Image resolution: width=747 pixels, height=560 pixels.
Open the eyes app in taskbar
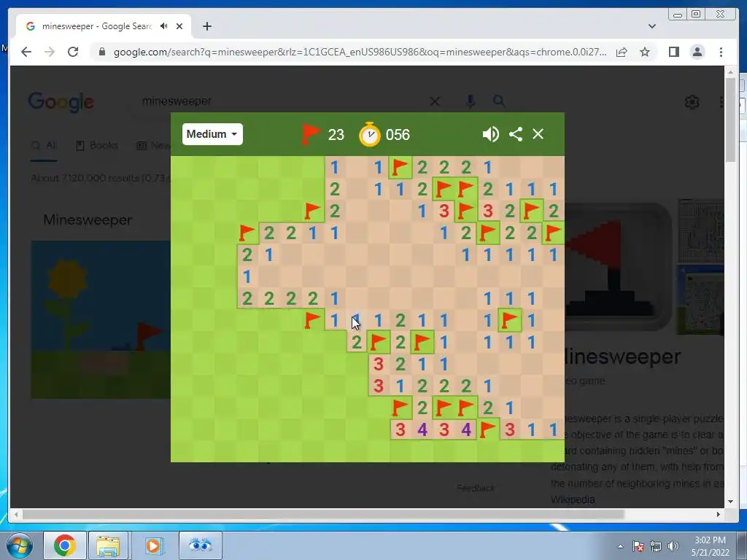pyautogui.click(x=200, y=545)
